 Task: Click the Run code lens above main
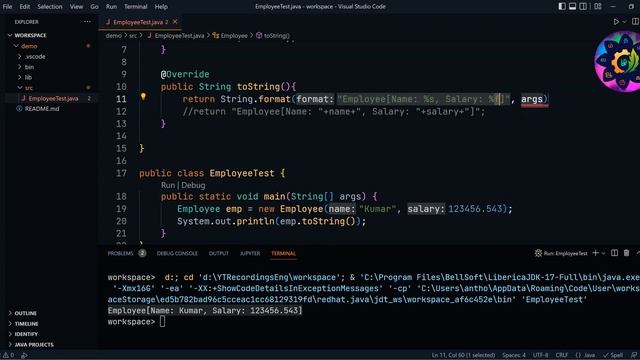pos(167,185)
